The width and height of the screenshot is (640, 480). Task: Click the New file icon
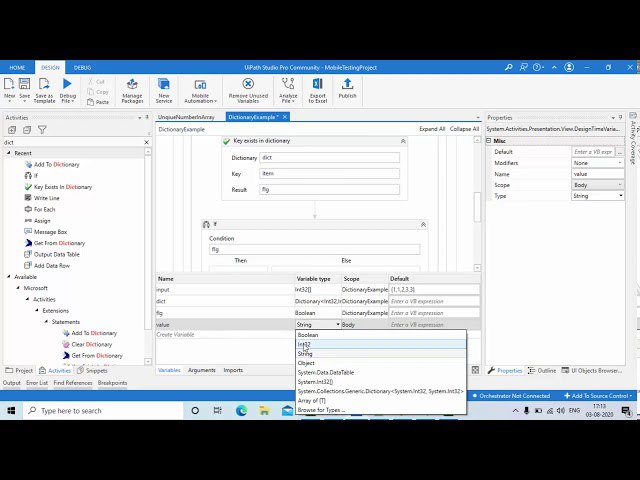coord(9,84)
